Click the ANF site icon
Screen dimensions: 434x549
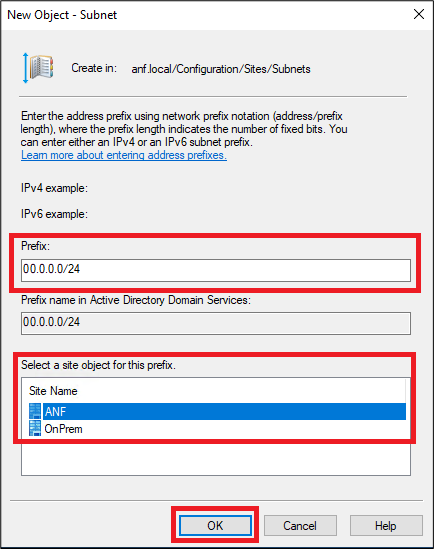pos(35,411)
